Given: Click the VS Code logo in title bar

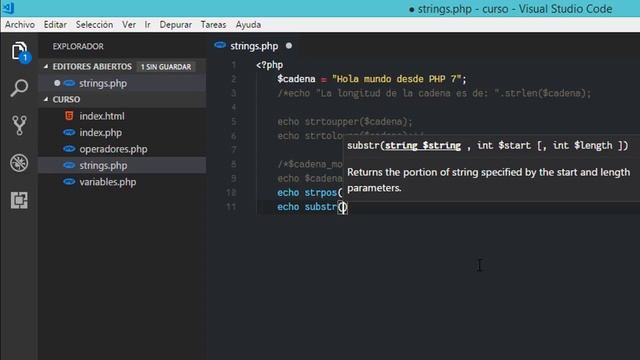Looking at the screenshot, I should [x=8, y=8].
